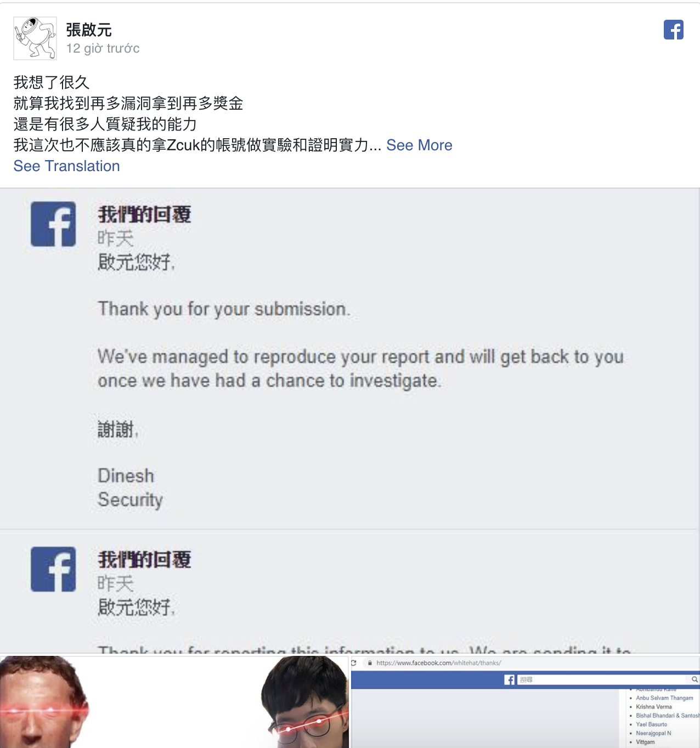This screenshot has height=748, width=700.
Task: Expand the post with See More
Action: (x=419, y=145)
